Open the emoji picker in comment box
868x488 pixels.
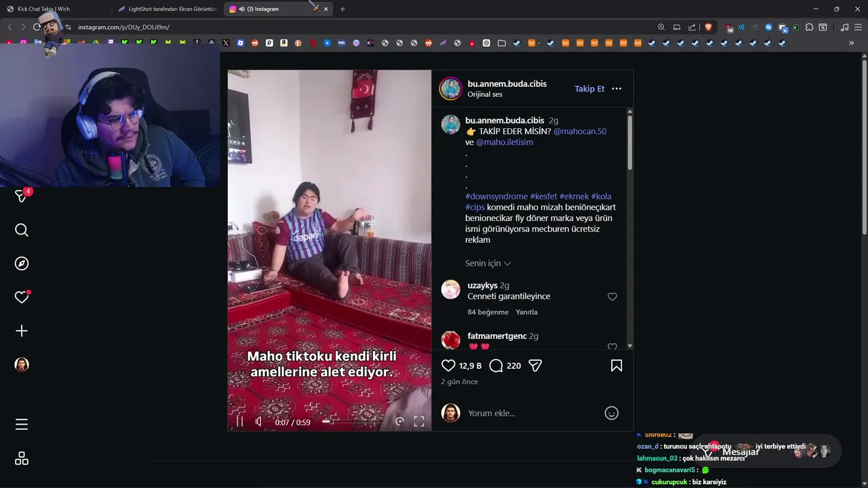tap(612, 413)
